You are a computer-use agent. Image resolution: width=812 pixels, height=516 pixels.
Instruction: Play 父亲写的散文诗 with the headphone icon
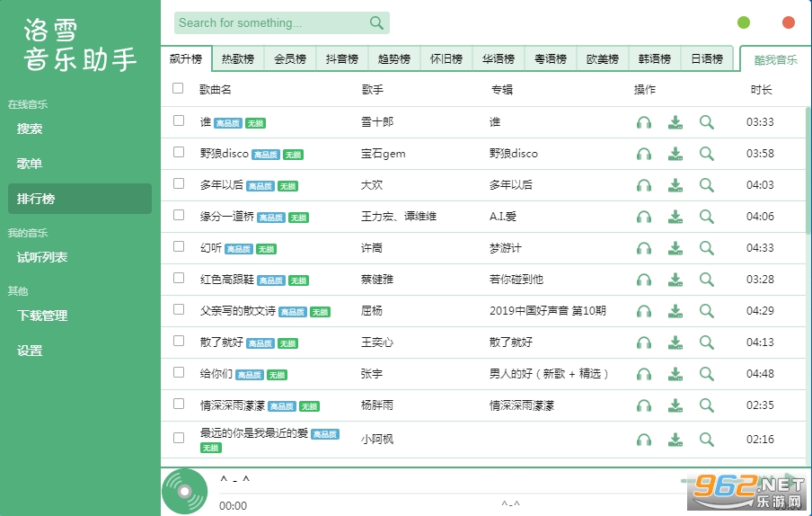[x=644, y=311]
